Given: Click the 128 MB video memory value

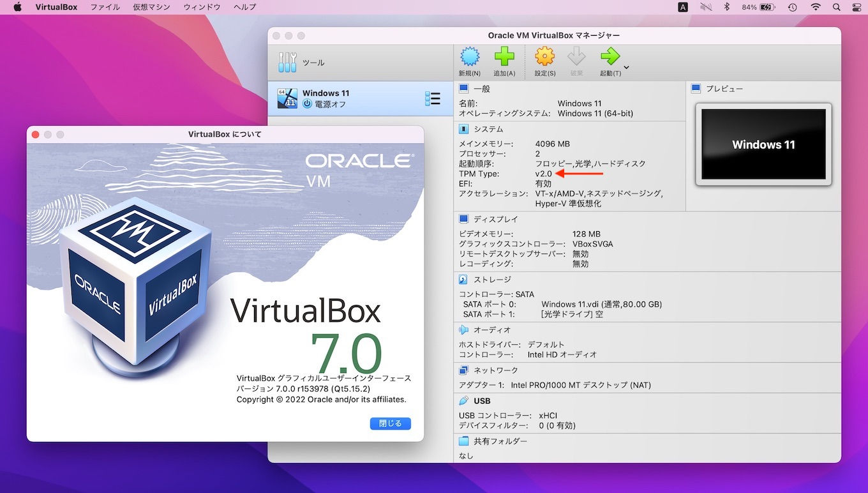Looking at the screenshot, I should click(x=587, y=234).
